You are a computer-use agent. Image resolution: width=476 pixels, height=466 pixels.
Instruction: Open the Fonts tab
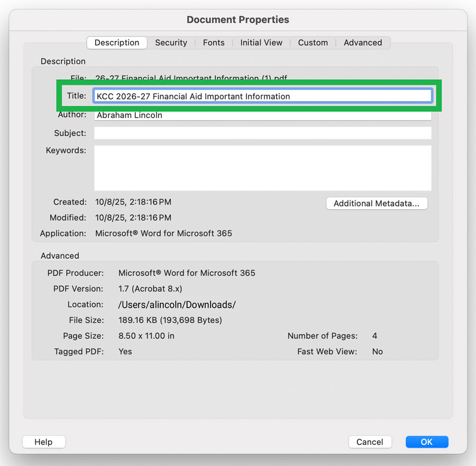(x=214, y=42)
